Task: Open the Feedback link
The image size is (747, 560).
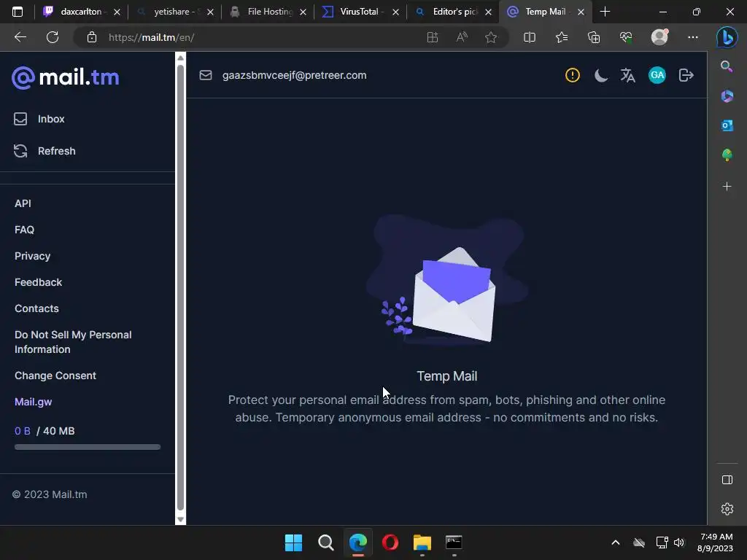Action: pyautogui.click(x=38, y=282)
